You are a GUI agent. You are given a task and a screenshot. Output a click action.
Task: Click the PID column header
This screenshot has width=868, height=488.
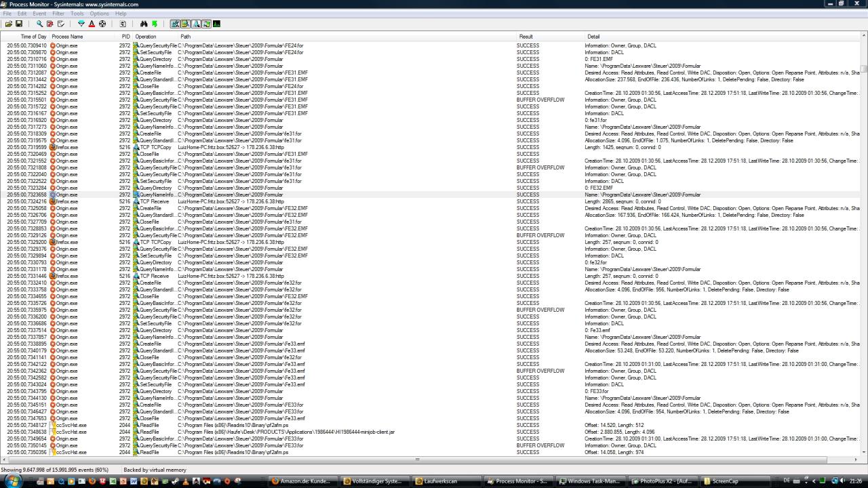125,37
